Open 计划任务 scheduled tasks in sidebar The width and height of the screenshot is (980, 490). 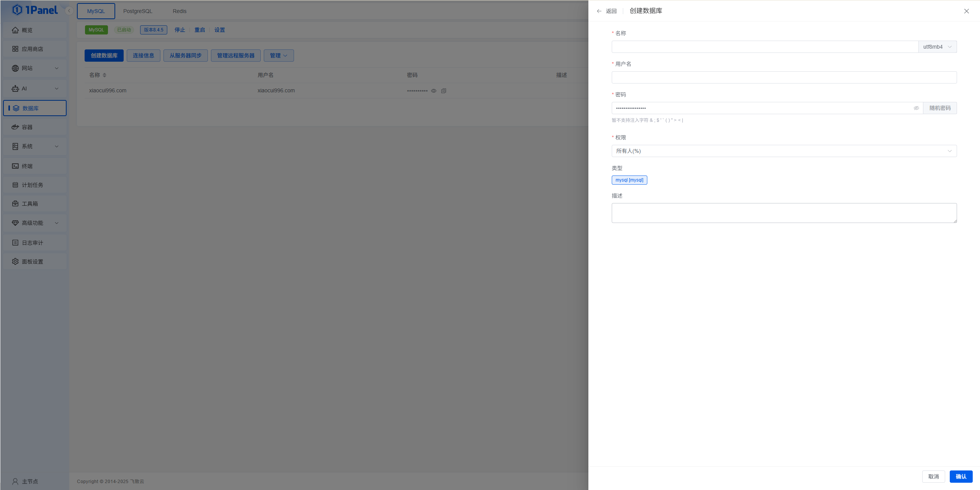(x=32, y=185)
